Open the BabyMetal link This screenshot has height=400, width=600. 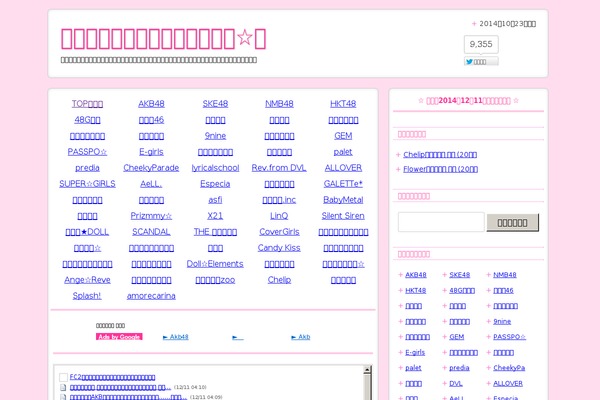pyautogui.click(x=343, y=200)
